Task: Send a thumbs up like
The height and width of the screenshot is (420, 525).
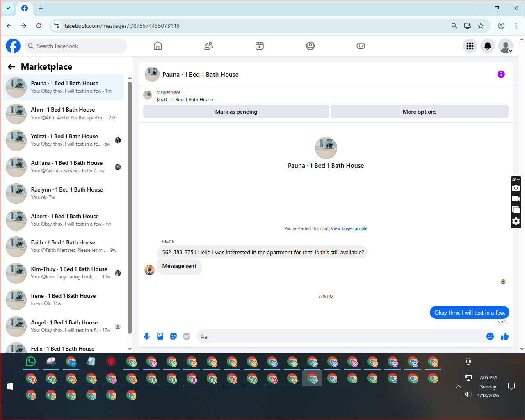Action: click(x=505, y=336)
